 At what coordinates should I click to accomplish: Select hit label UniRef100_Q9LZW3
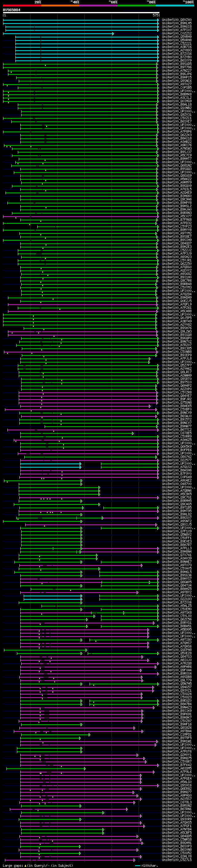click(177, 332)
